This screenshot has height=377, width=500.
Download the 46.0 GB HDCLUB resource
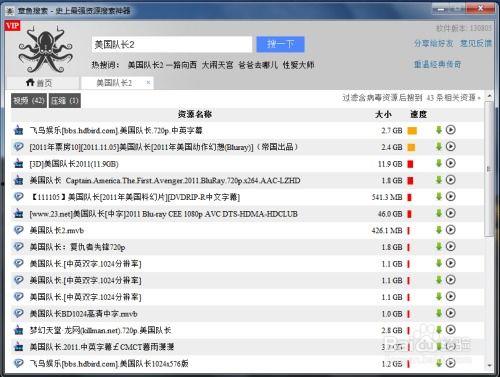click(439, 213)
